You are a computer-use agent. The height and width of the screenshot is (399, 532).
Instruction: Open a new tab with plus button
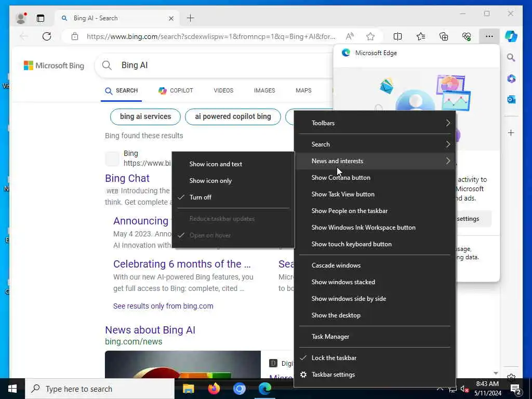point(190,18)
